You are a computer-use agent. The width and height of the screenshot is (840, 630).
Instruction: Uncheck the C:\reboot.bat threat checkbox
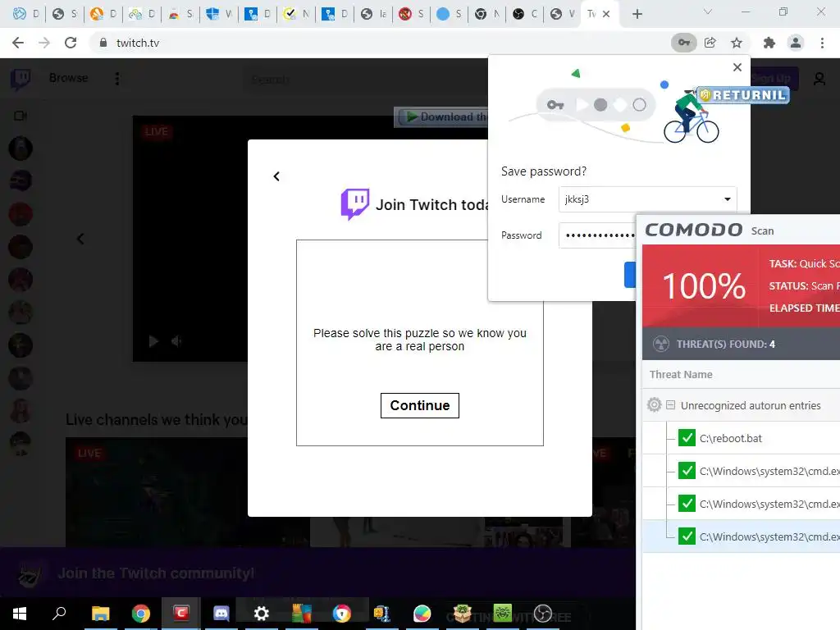(687, 438)
